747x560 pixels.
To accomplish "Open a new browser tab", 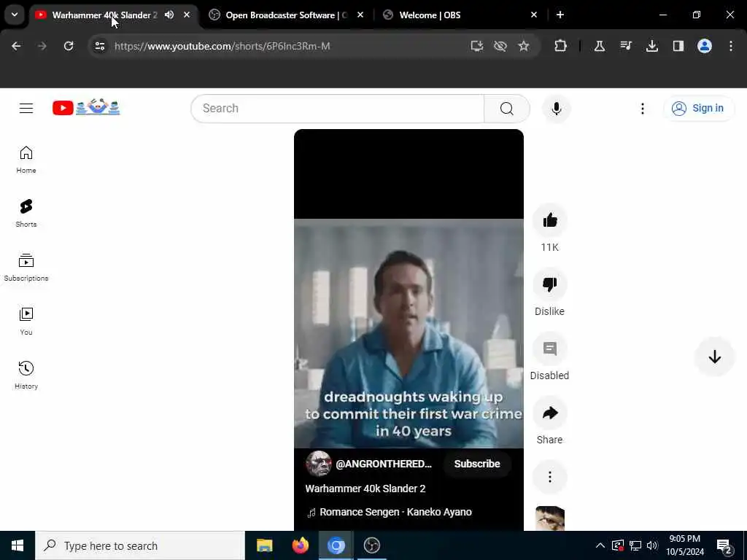I will 560,15.
